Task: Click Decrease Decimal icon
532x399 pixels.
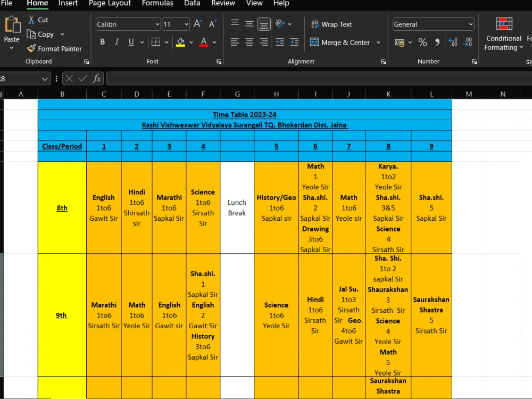Action: tap(468, 43)
